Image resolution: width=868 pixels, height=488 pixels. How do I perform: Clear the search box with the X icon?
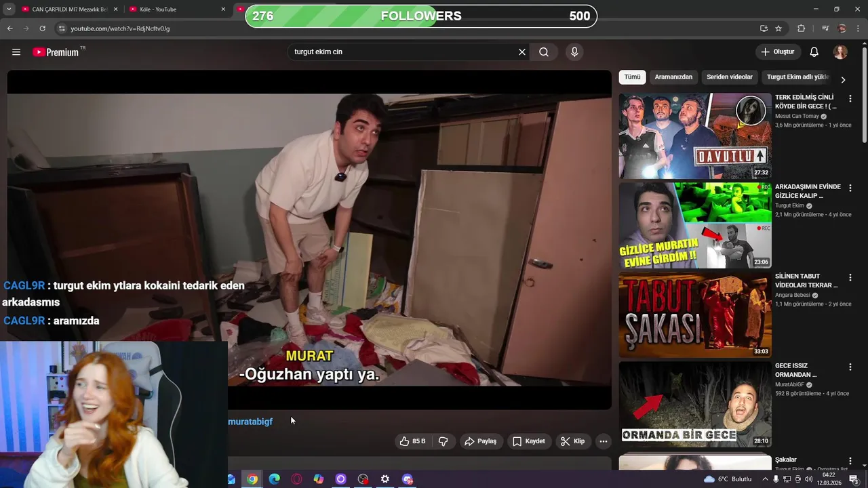522,52
